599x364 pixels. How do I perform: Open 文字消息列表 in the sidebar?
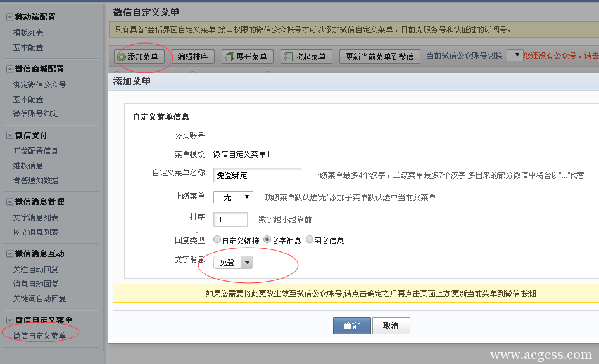[x=36, y=218]
